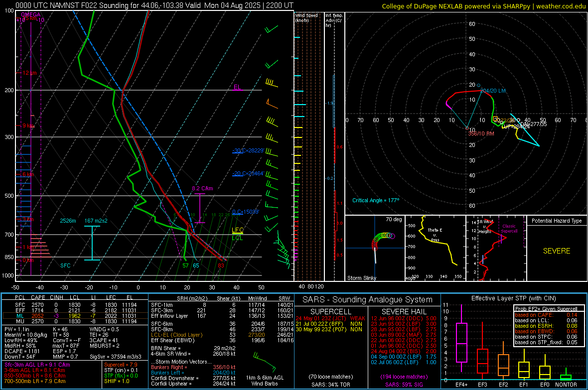Click the Effective Layer STP (with CIN) title
Viewport: 588px width, 390px height.
[513, 298]
